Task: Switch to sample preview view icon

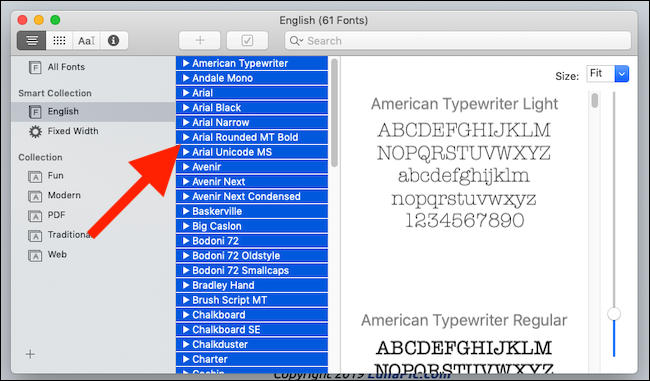Action: (32, 41)
